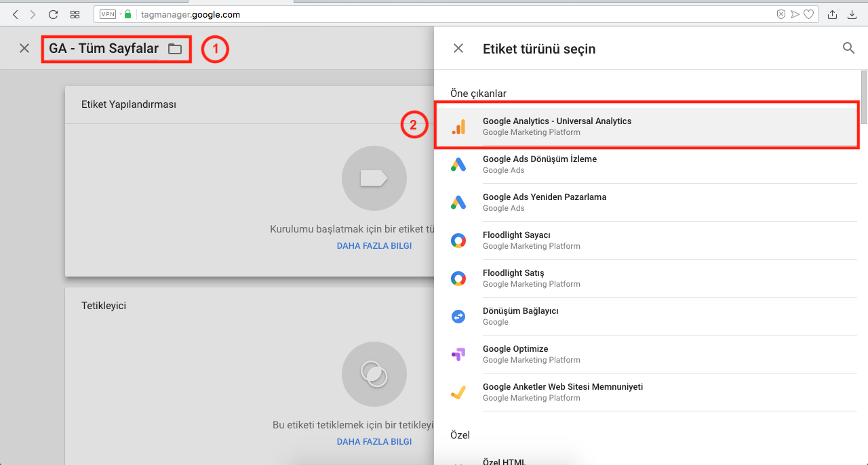This screenshot has height=465, width=868.
Task: Click the Dönüşüm Bağlayıcı blue arrows icon
Action: coord(459,317)
